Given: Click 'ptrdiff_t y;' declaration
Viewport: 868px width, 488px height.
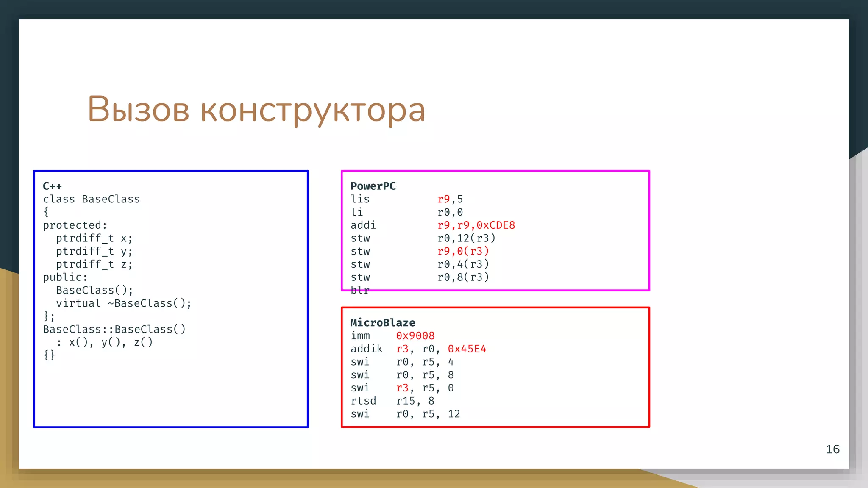Looking at the screenshot, I should coord(95,252).
